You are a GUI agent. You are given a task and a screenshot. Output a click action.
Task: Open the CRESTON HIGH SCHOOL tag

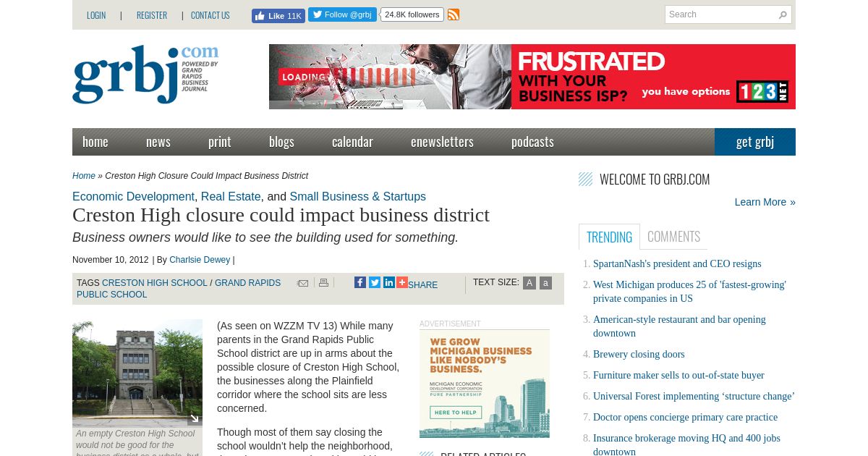[155, 283]
